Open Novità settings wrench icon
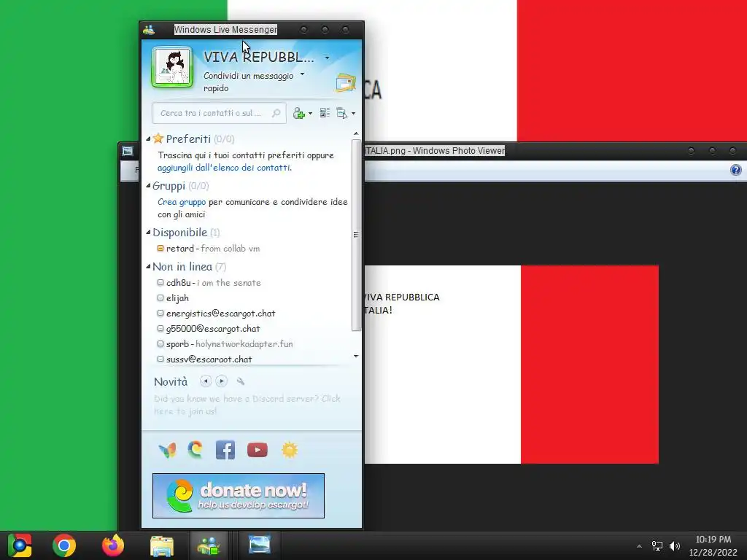The width and height of the screenshot is (747, 560). 241,381
